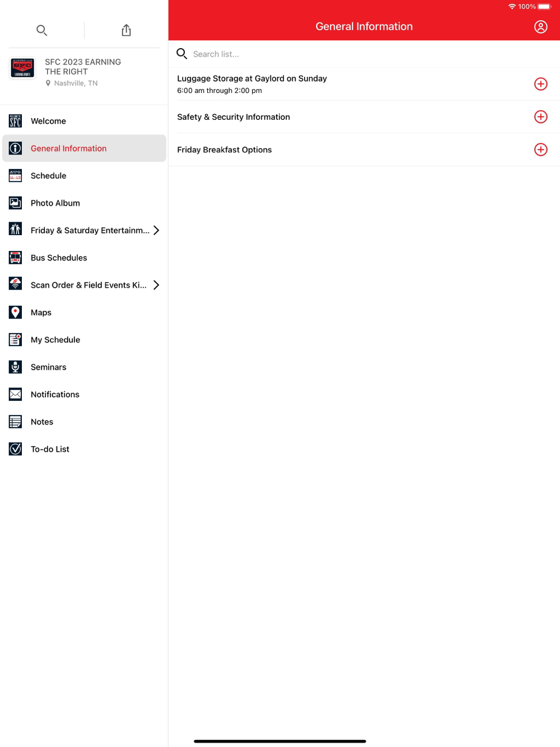Image resolution: width=560 pixels, height=747 pixels.
Task: Click the Photo Album picture icon
Action: click(x=16, y=203)
